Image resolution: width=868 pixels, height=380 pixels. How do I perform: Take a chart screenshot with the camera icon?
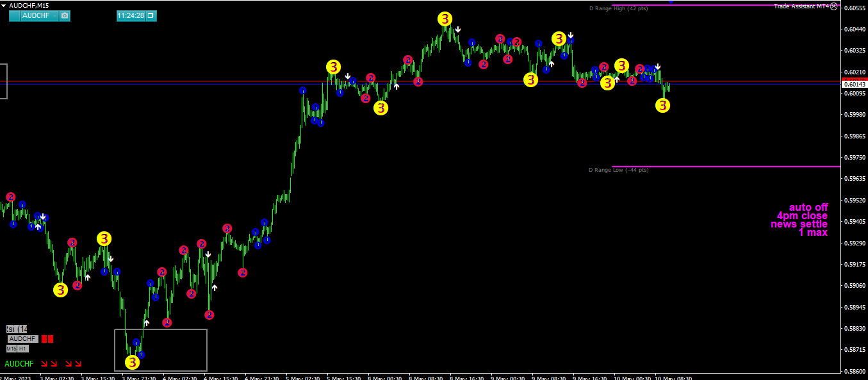[64, 15]
